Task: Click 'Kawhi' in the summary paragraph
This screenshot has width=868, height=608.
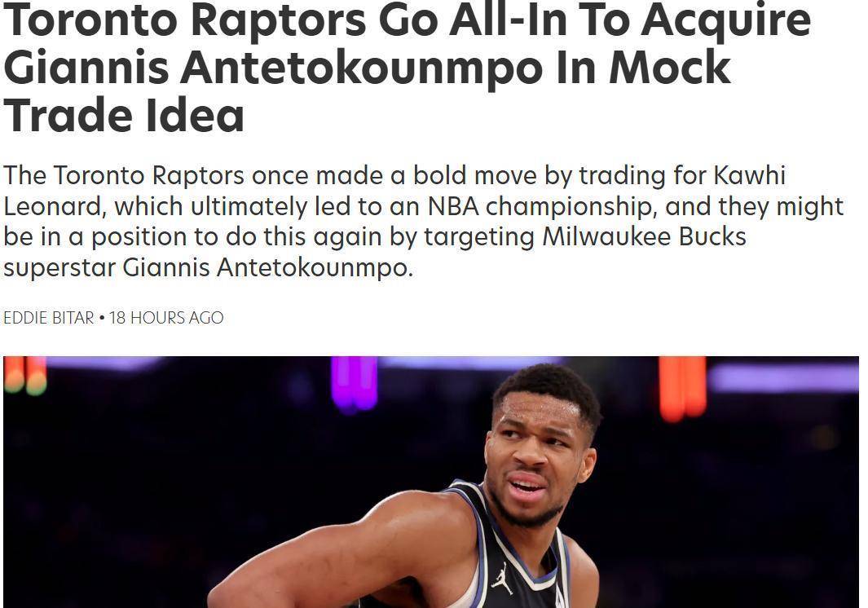Action: click(x=750, y=175)
